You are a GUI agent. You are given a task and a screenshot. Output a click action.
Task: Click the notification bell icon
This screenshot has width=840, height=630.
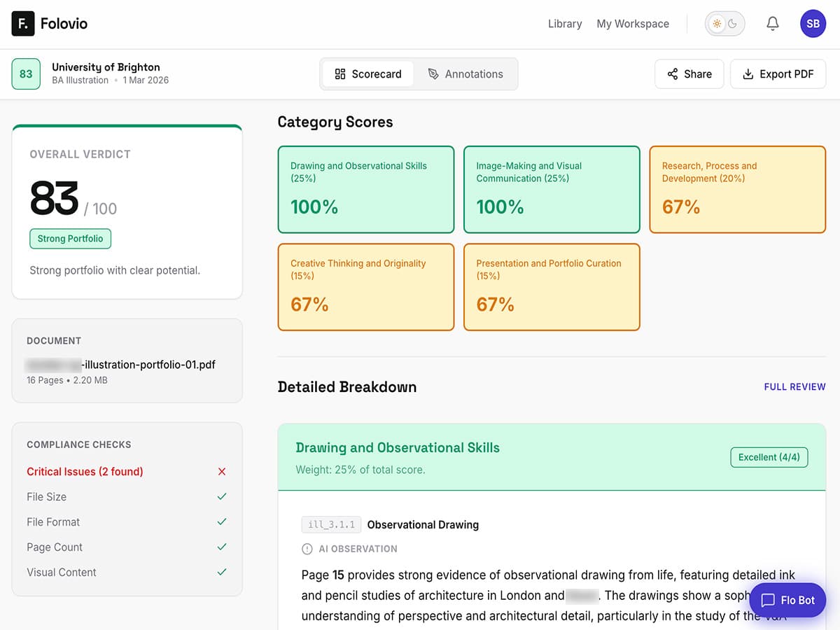tap(772, 23)
